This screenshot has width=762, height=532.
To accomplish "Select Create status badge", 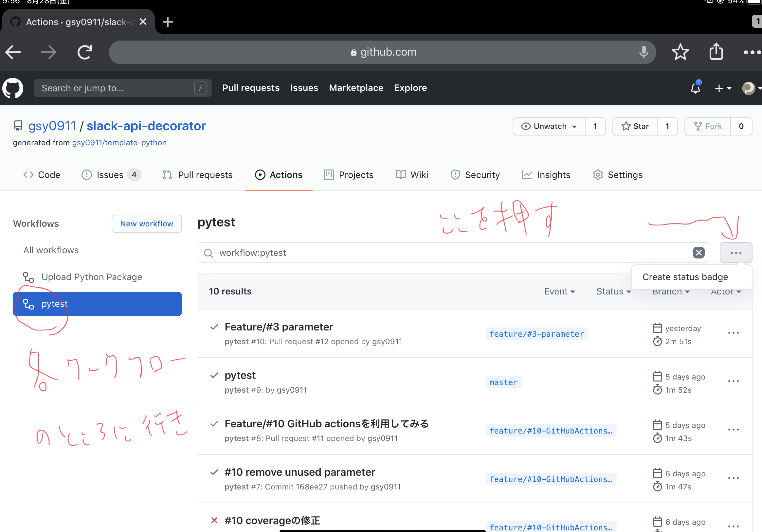I will (x=685, y=276).
